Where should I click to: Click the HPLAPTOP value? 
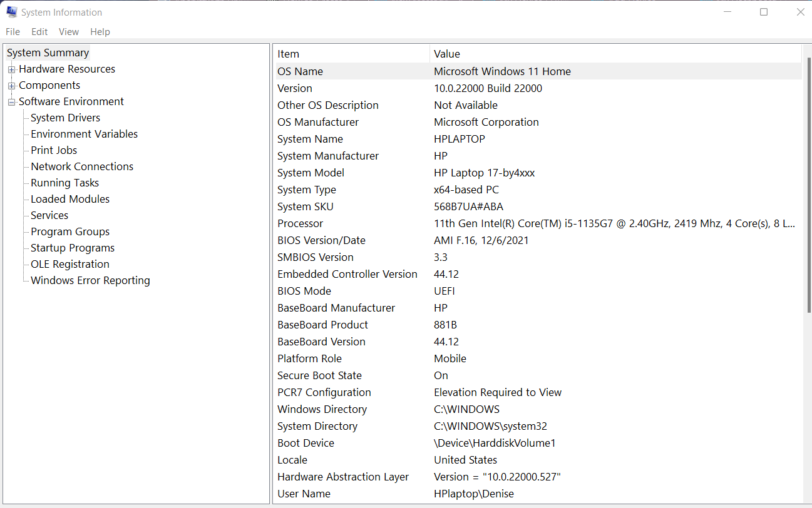[460, 139]
